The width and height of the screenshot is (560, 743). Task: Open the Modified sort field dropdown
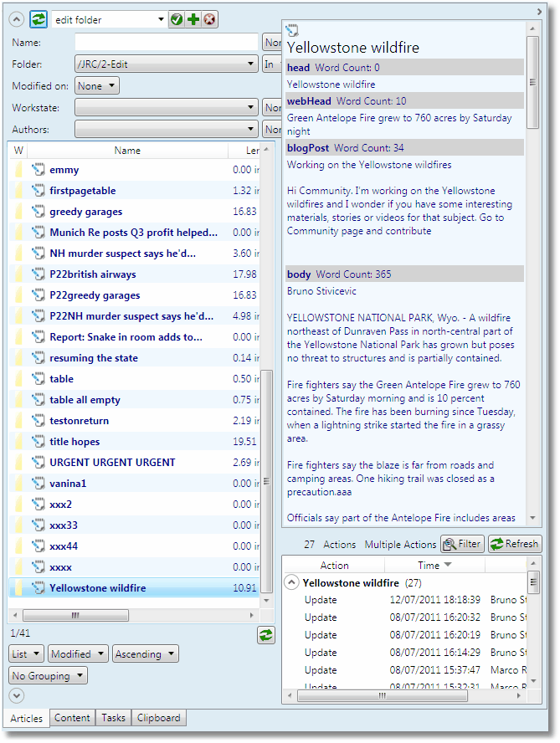[77, 654]
